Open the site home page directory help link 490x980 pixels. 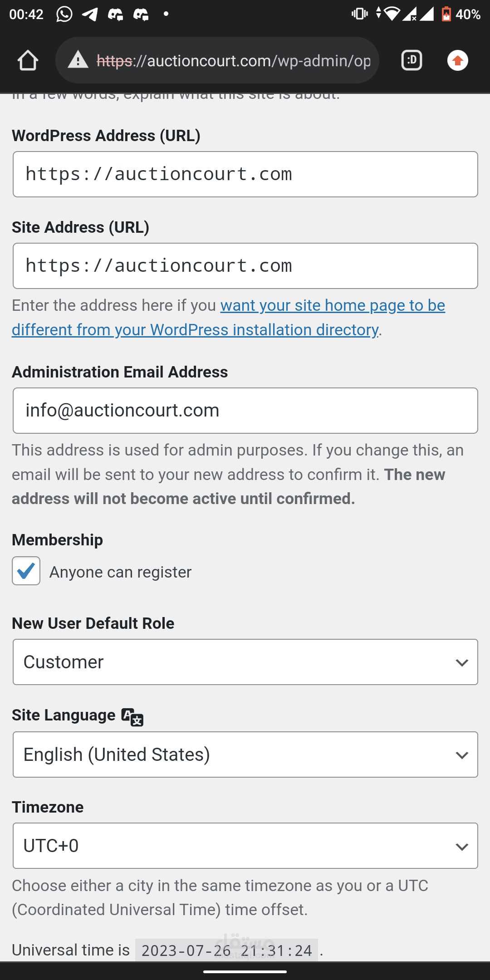tap(229, 318)
